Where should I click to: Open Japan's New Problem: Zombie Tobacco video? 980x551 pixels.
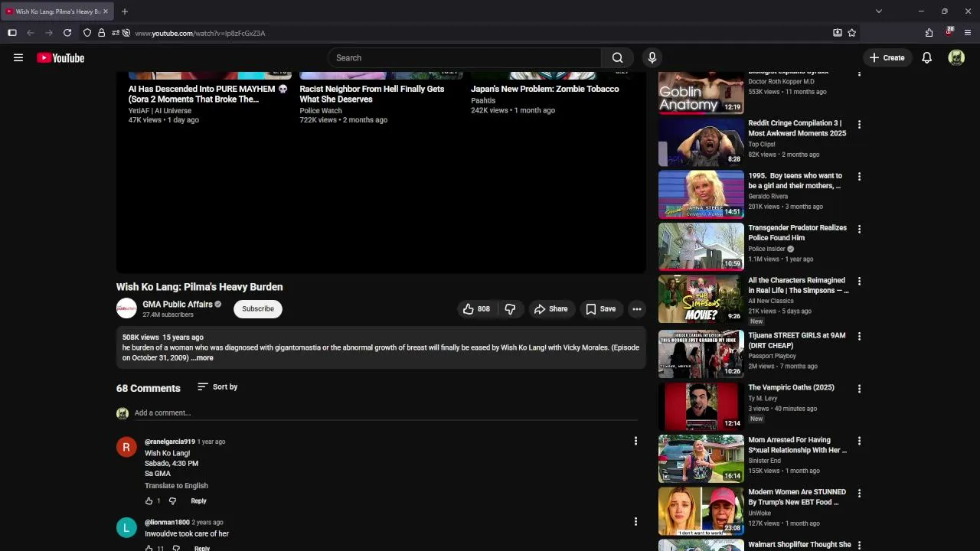click(544, 89)
